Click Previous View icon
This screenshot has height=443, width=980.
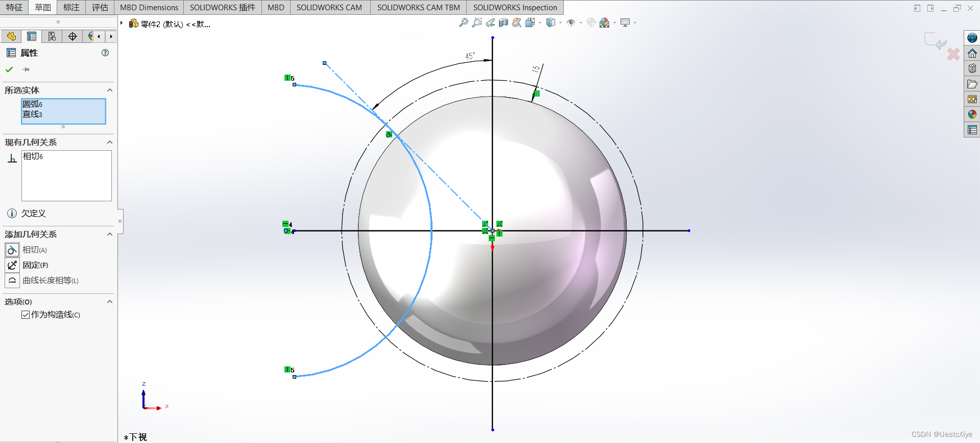pos(490,22)
